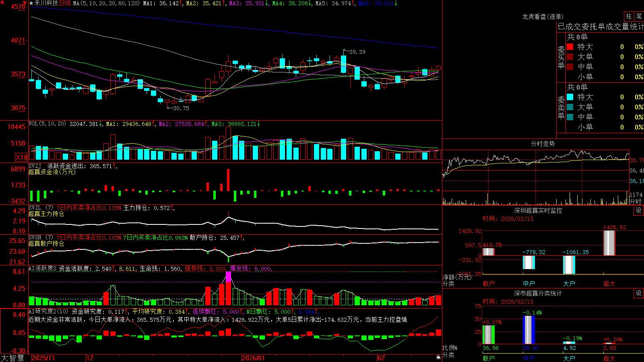Click the stock name 禾川科技
The height and width of the screenshot is (362, 644).
(x=46, y=3)
